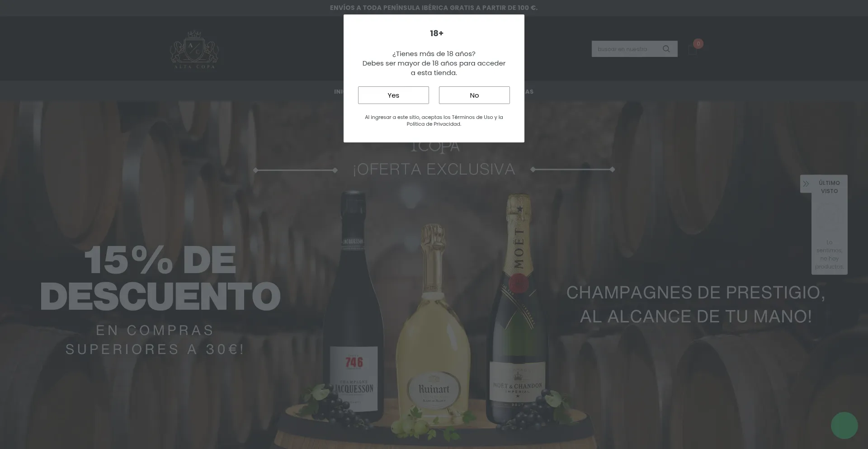The height and width of the screenshot is (449, 868).
Task: Open the green chat bubble
Action: [844, 425]
